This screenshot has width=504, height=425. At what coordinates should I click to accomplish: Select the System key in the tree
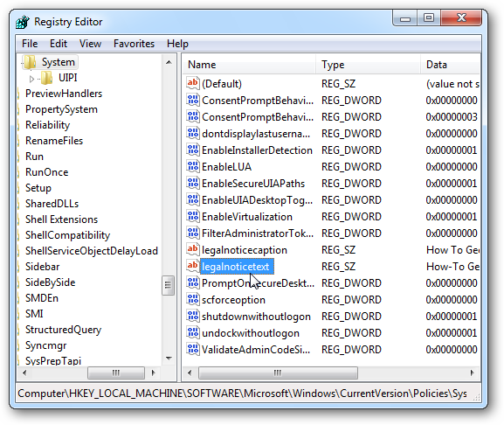click(59, 62)
